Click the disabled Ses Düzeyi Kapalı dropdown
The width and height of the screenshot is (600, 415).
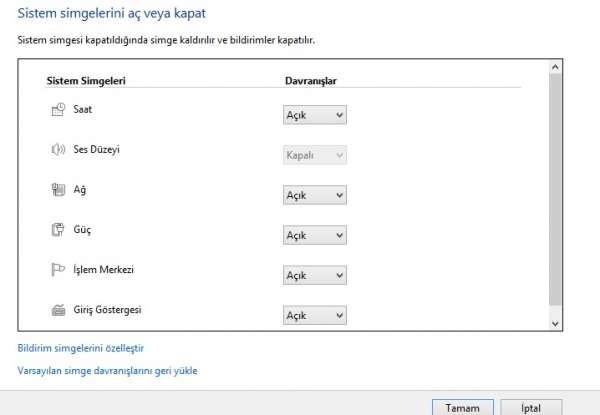pyautogui.click(x=315, y=155)
